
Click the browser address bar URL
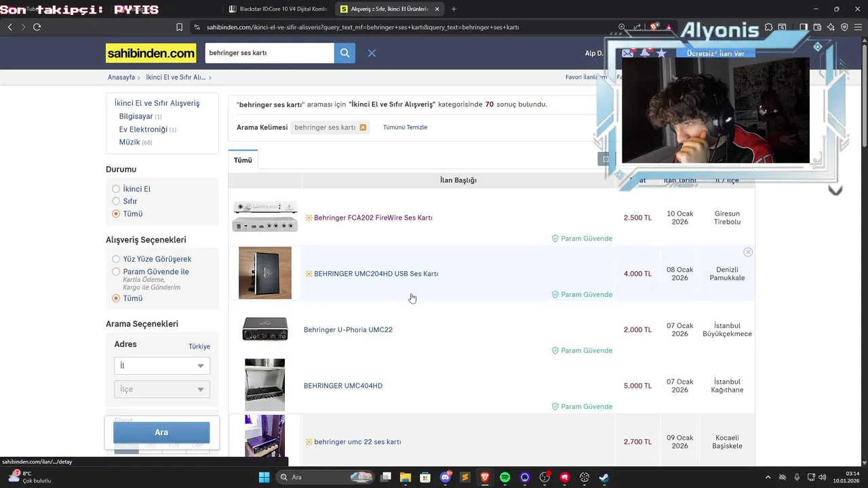[363, 27]
